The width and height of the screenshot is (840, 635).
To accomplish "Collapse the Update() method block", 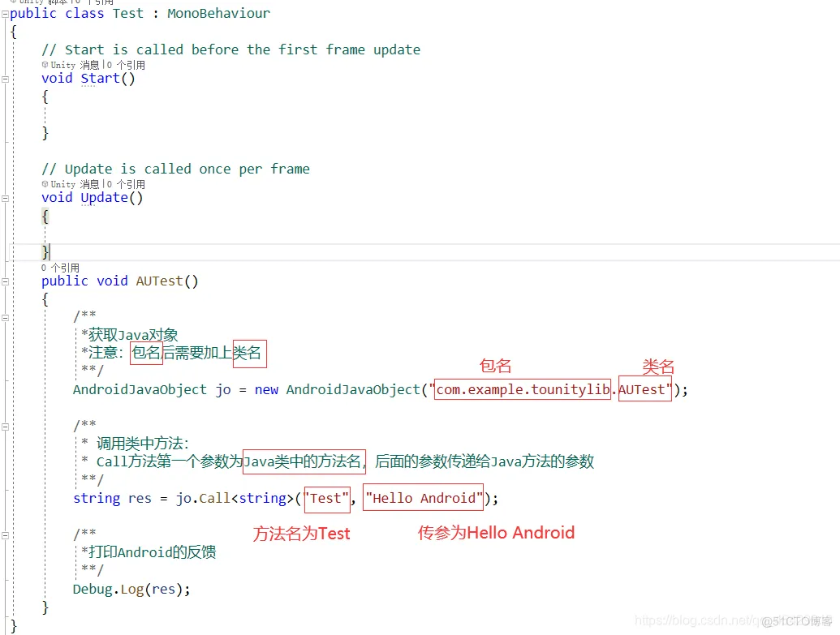I will click(5, 199).
